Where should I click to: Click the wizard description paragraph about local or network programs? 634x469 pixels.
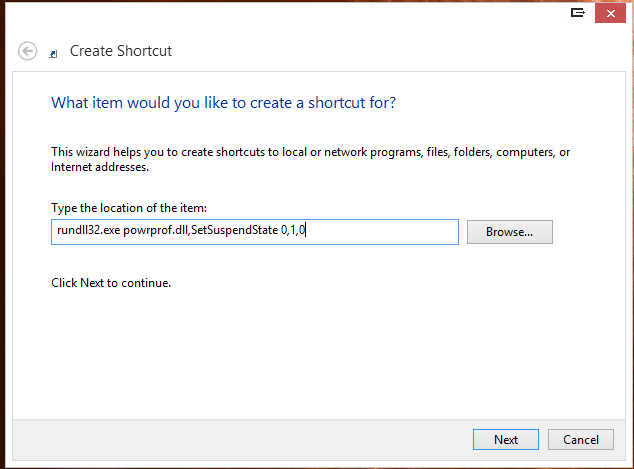(311, 159)
